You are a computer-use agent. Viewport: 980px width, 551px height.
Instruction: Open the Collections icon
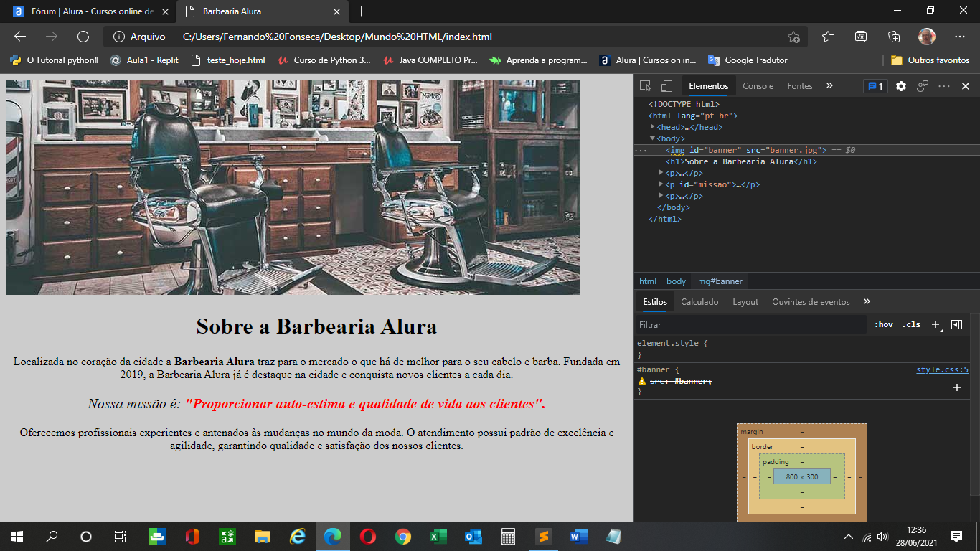coord(894,37)
